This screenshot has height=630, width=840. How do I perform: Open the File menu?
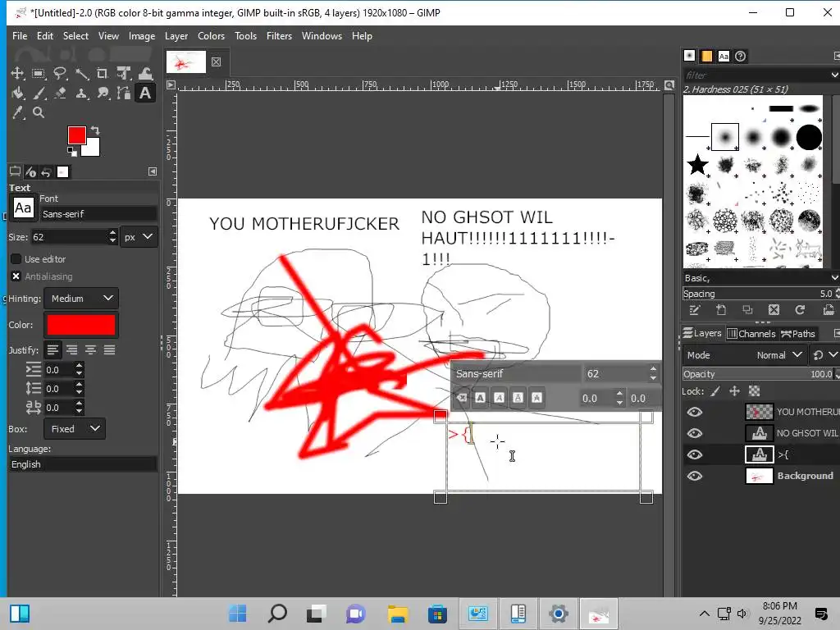point(20,36)
